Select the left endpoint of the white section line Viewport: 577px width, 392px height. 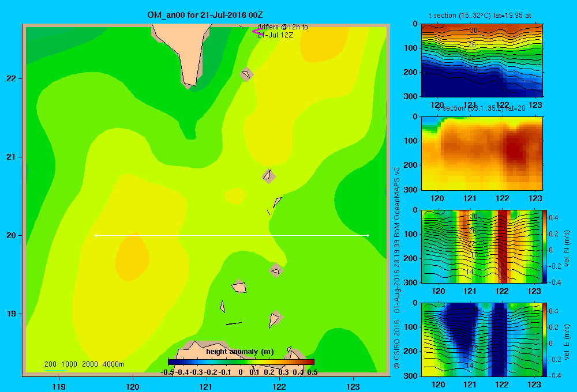pos(96,235)
